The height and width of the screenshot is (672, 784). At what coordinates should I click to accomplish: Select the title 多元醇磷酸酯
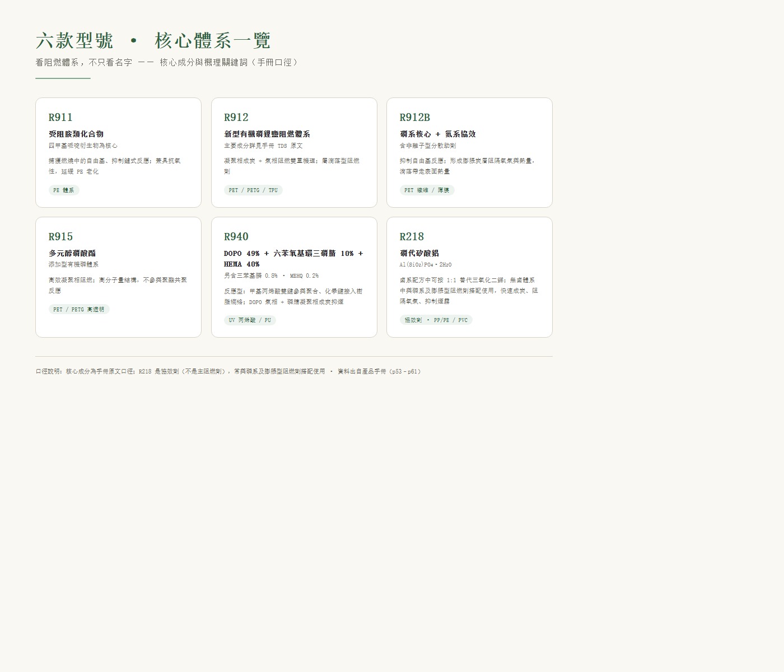(72, 253)
